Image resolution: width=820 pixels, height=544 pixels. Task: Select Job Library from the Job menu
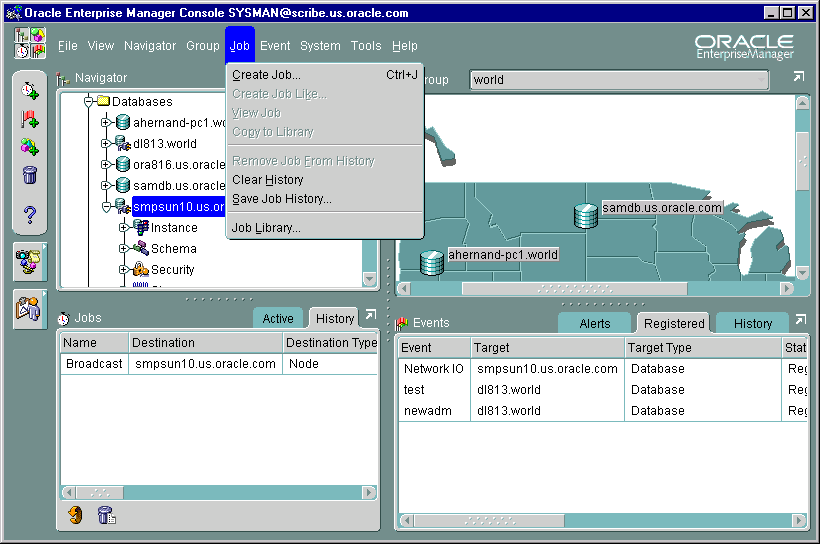click(266, 228)
